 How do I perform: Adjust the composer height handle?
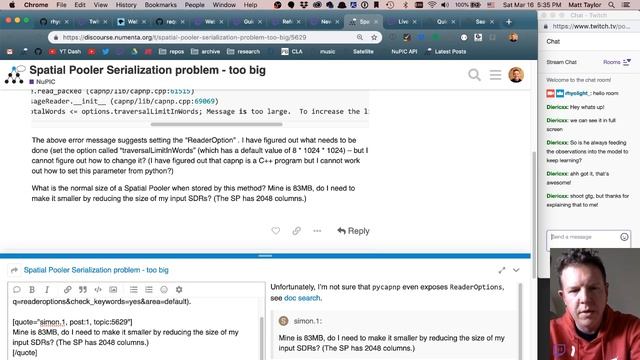pos(265,256)
